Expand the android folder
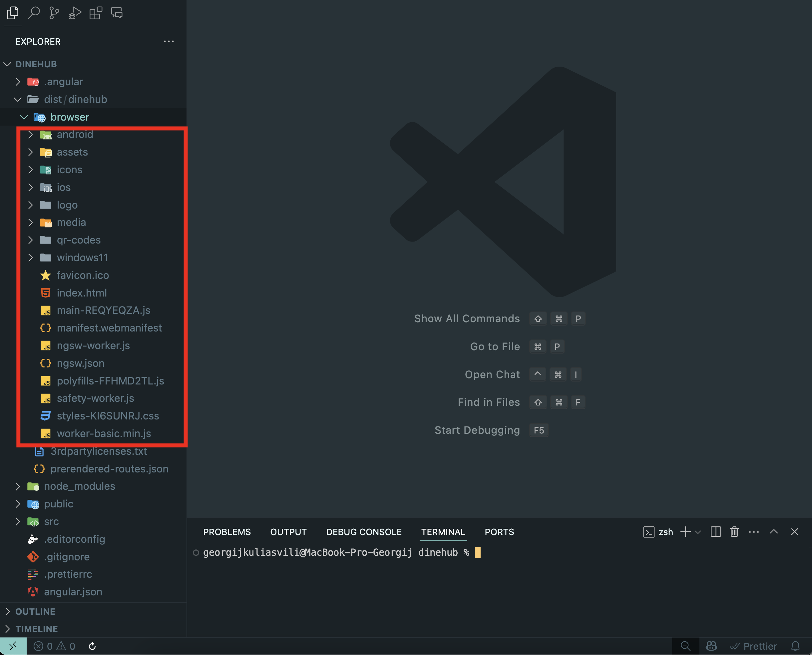812x655 pixels. pos(93,134)
